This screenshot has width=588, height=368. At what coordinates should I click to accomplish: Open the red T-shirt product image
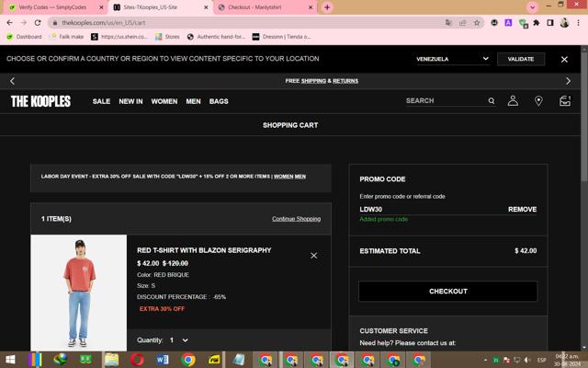(x=79, y=293)
